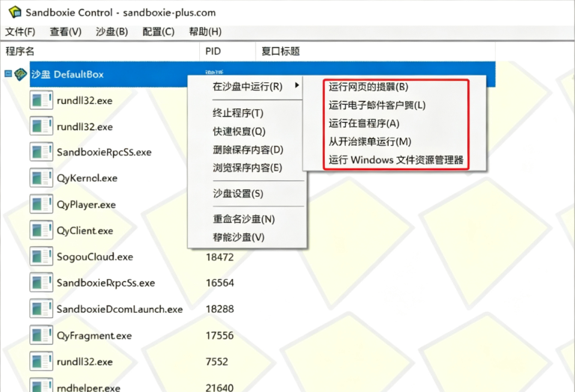Run any program (A) from the submenu

pyautogui.click(x=364, y=123)
